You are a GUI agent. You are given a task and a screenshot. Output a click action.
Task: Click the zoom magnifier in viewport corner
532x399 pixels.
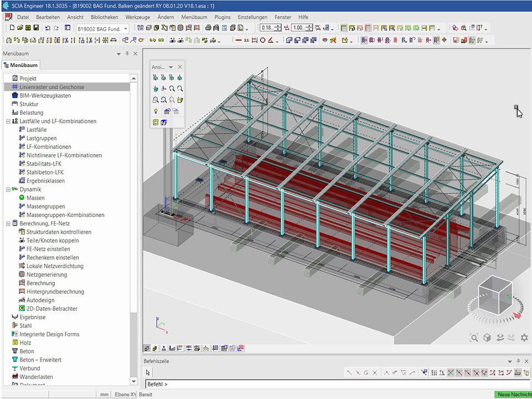click(474, 337)
